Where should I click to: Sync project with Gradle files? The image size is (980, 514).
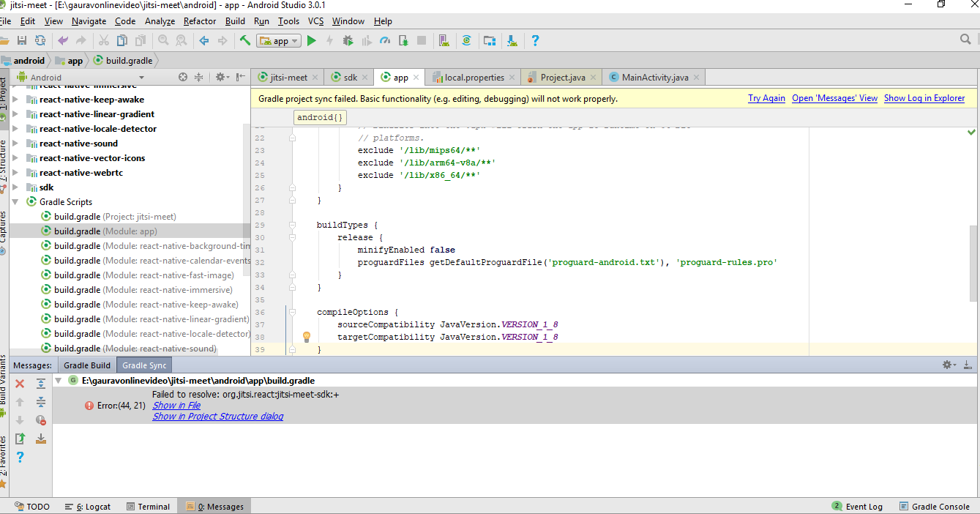(467, 40)
